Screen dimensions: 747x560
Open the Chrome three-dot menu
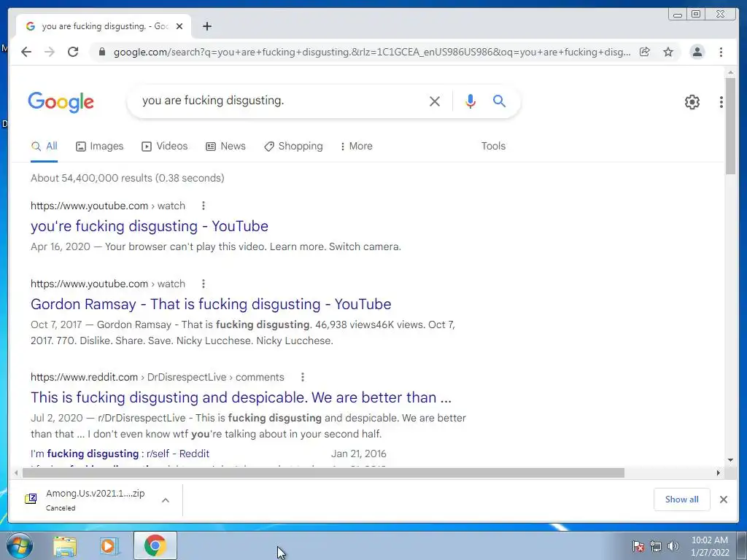coord(721,52)
